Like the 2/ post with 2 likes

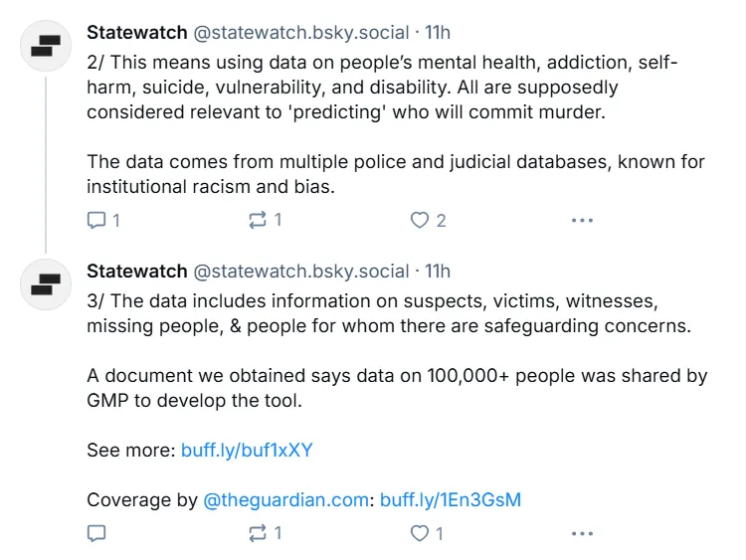pyautogui.click(x=420, y=220)
